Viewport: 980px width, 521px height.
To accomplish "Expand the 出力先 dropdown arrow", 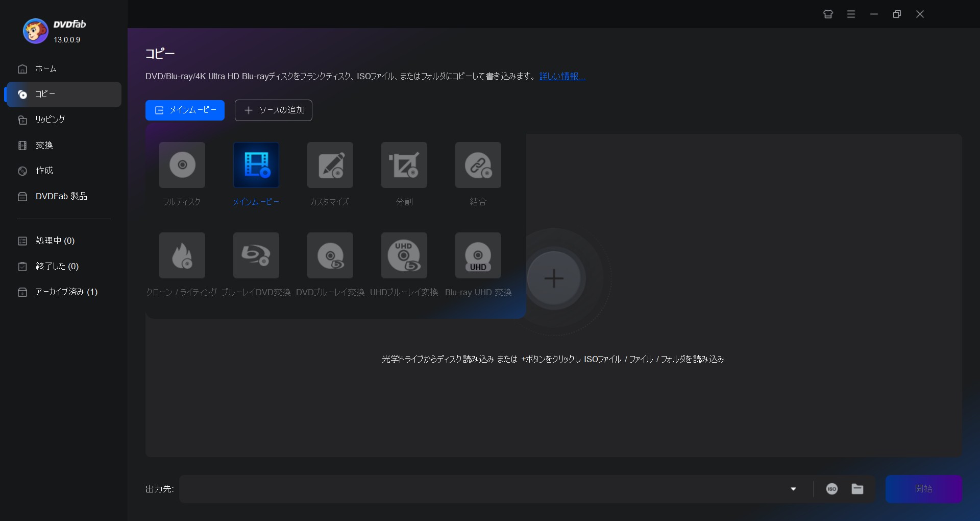I will 793,489.
